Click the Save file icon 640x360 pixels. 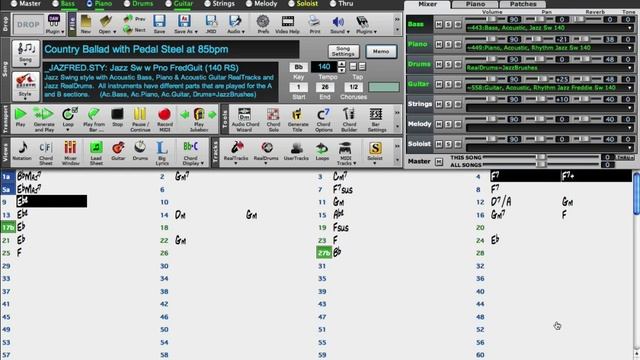pos(159,24)
